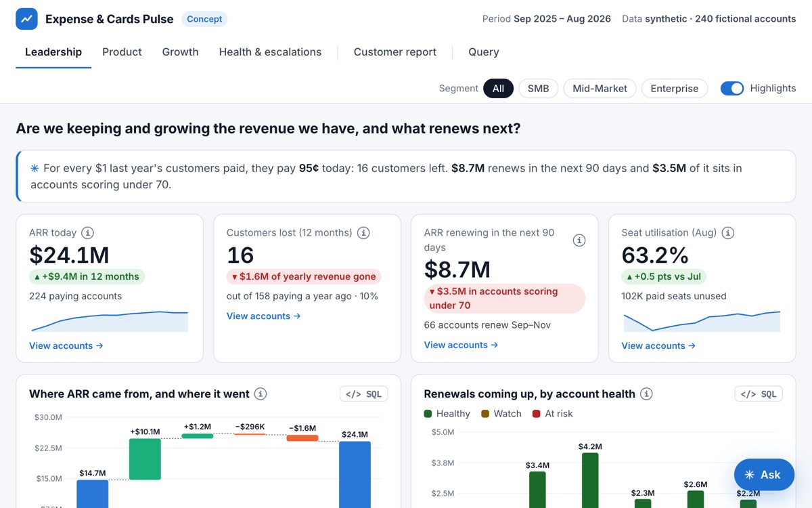The image size is (812, 508).
Task: Click the sparkle icon in the summary banner
Action: pyautogui.click(x=35, y=168)
